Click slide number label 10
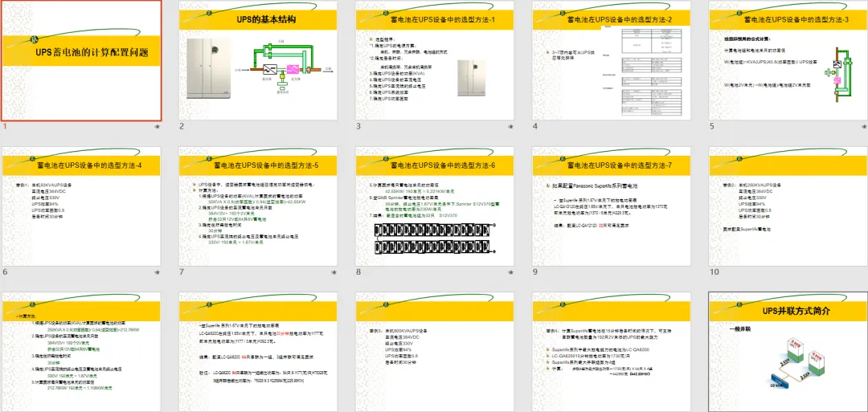This screenshot has height=412, width=868. (x=714, y=272)
